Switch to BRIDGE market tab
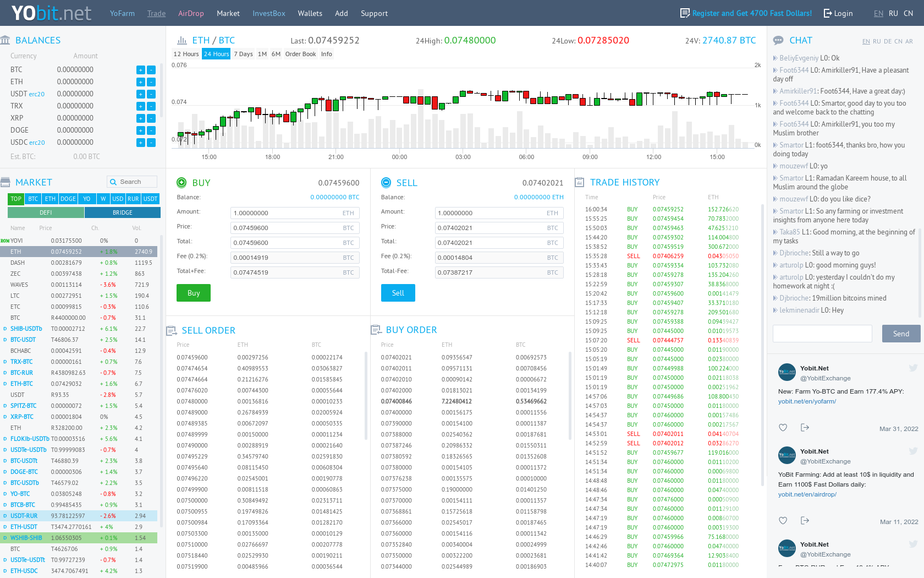The height and width of the screenshot is (578, 924). pyautogui.click(x=123, y=212)
